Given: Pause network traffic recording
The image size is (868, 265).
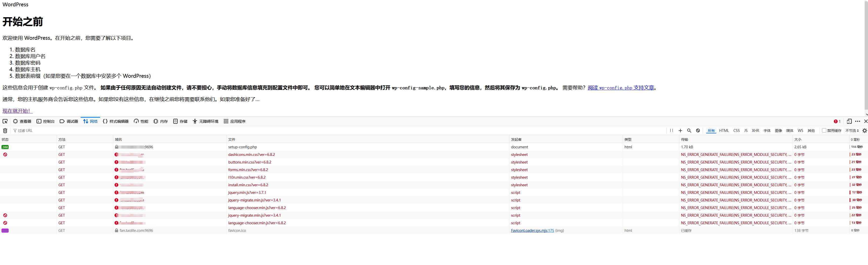Looking at the screenshot, I should (x=671, y=131).
